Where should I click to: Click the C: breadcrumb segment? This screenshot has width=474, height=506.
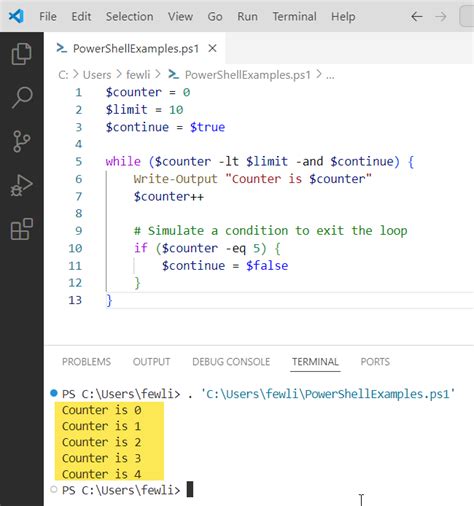(x=63, y=75)
